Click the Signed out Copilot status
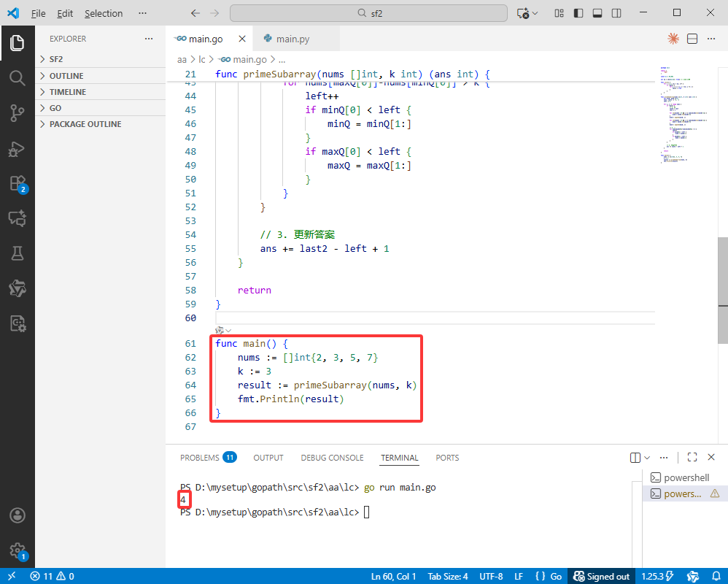728x584 pixels. 601,576
